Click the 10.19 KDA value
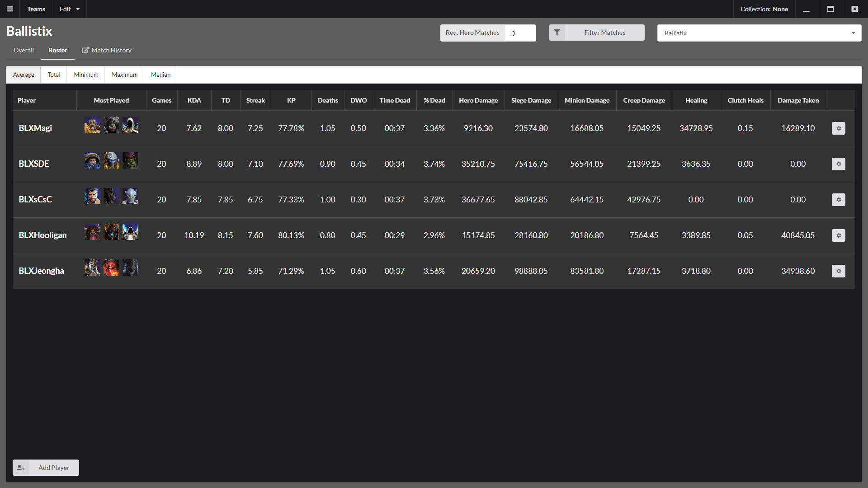The height and width of the screenshot is (488, 868). 194,235
